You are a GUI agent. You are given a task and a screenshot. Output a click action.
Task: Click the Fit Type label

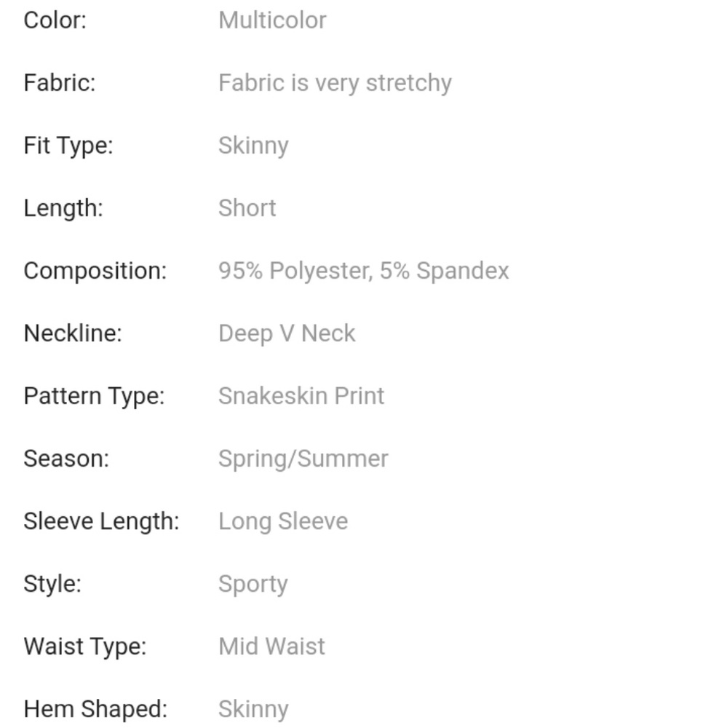click(68, 146)
